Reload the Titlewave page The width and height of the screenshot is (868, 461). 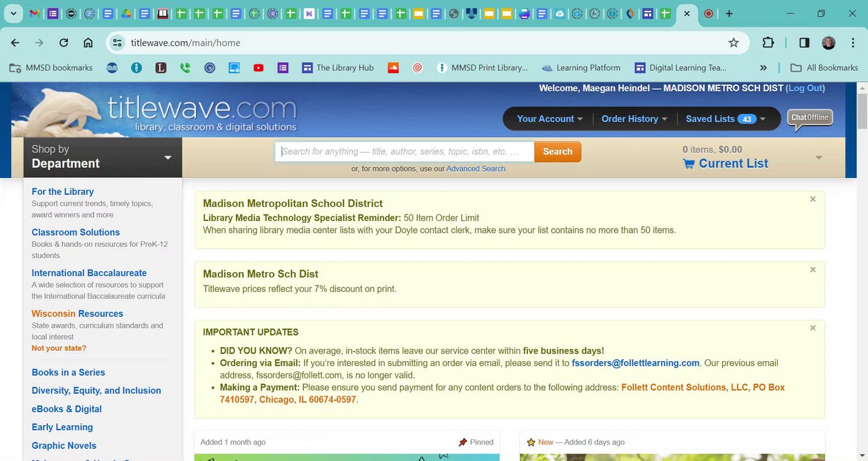tap(63, 43)
